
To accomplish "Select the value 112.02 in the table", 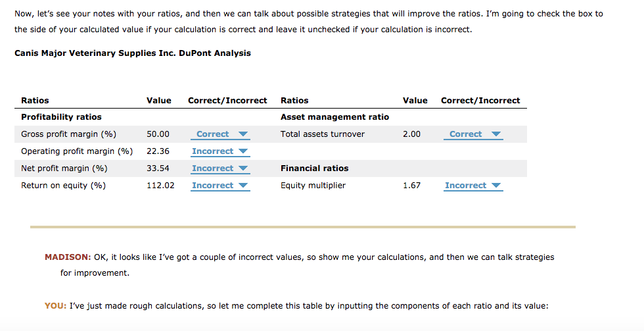I will (160, 186).
